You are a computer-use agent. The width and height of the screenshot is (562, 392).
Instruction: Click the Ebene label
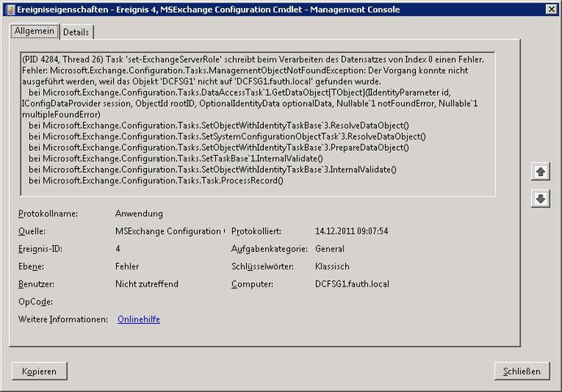[31, 266]
